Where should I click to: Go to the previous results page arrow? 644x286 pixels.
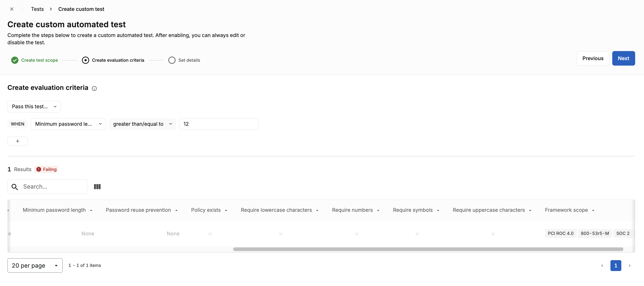(602, 266)
